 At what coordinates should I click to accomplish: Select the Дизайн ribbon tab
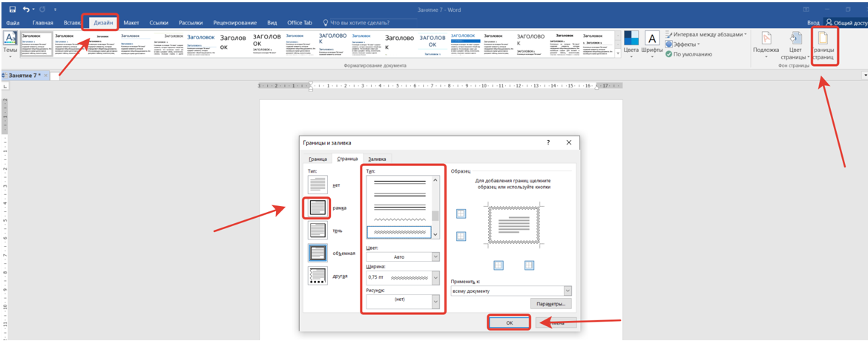pos(104,23)
